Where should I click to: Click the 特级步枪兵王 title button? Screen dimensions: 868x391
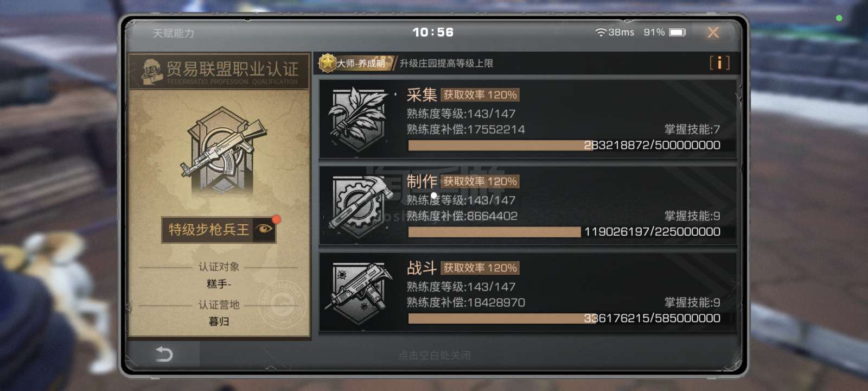tap(208, 230)
